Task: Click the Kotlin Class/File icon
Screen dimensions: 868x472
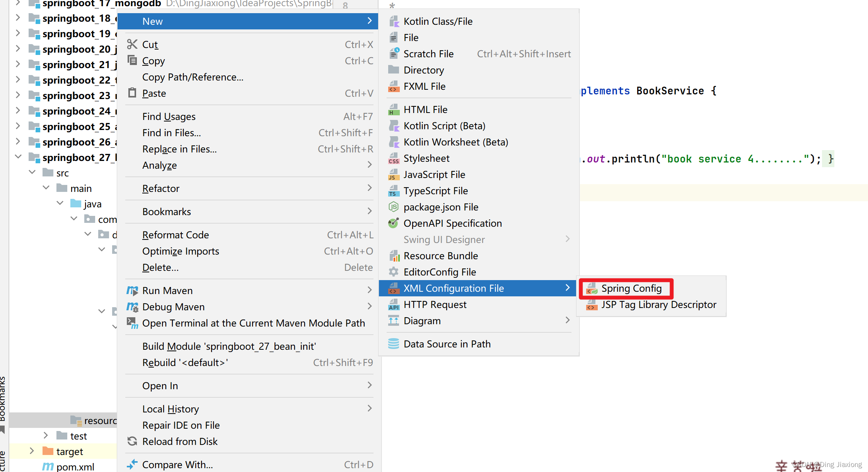Action: (x=394, y=21)
